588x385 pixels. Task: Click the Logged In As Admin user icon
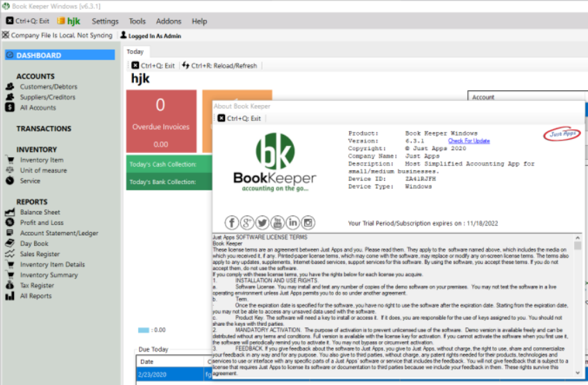pyautogui.click(x=124, y=35)
